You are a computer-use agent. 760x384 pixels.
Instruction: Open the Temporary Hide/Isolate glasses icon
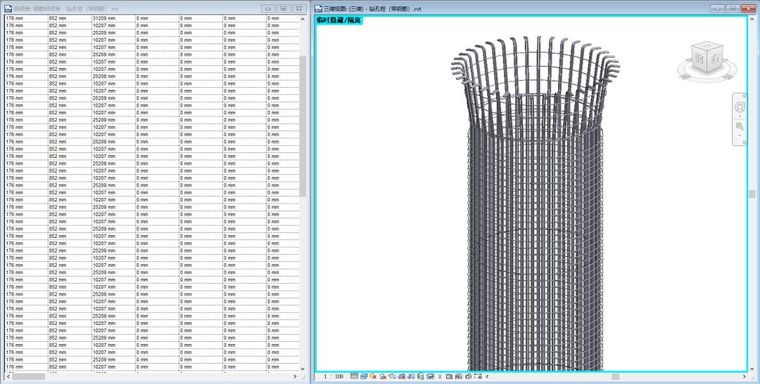tap(430, 376)
